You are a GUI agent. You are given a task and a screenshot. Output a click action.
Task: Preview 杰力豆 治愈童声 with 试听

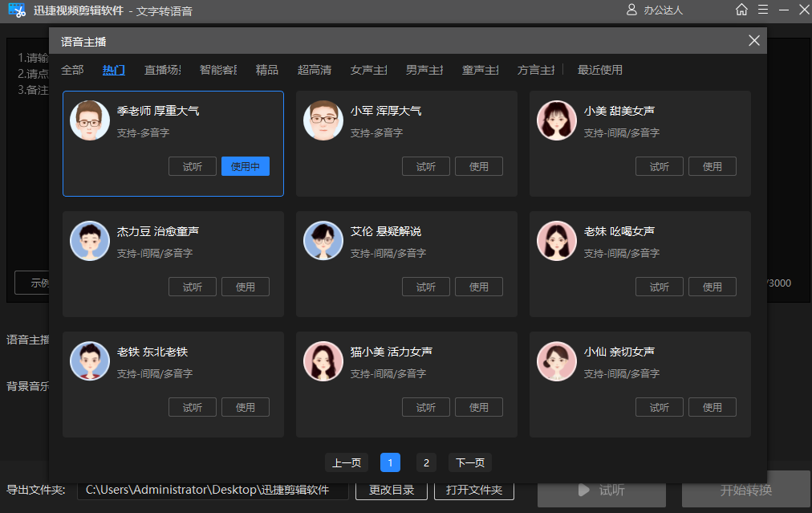pos(192,287)
